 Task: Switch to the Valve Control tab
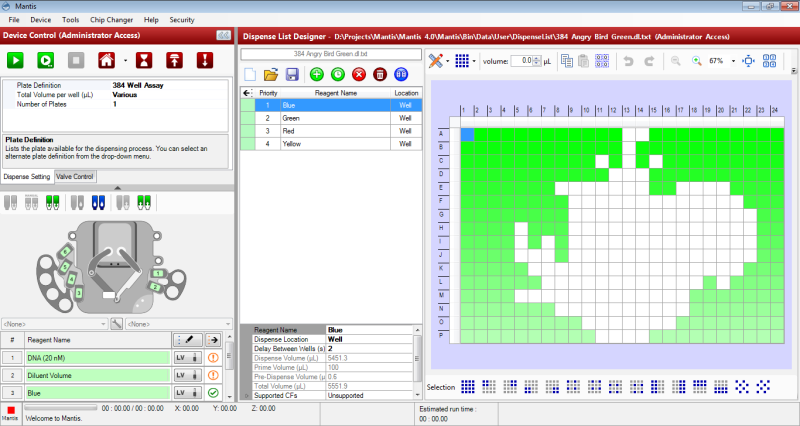coord(74,177)
